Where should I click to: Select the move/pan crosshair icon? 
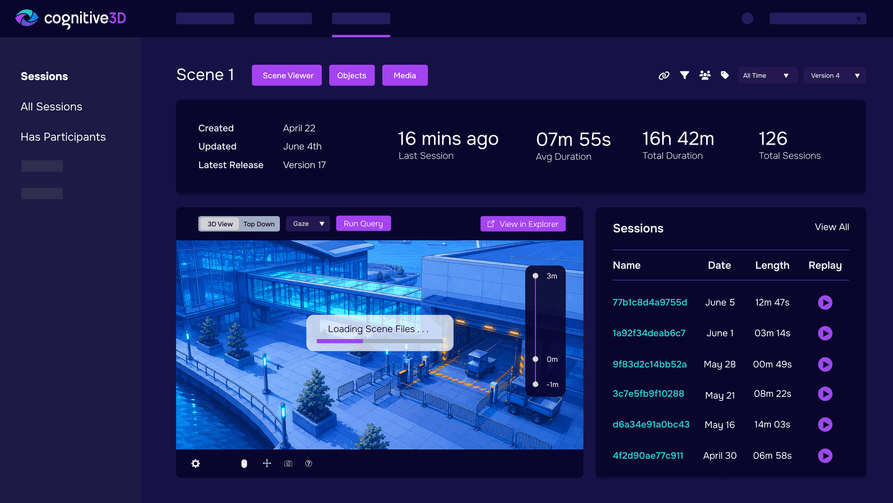(x=267, y=464)
